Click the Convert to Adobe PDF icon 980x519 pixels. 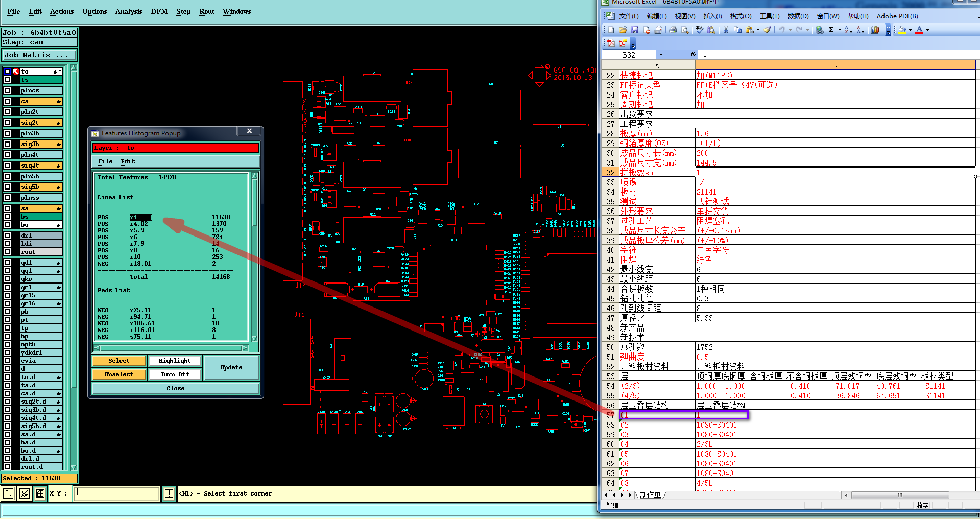coord(611,43)
